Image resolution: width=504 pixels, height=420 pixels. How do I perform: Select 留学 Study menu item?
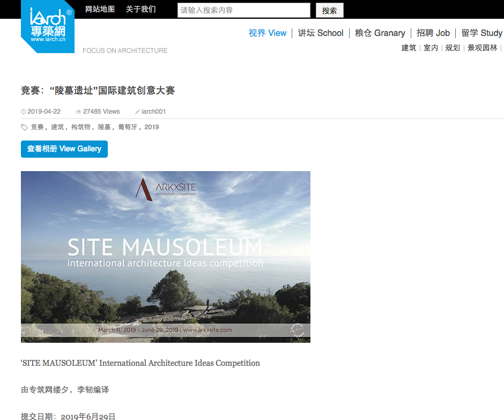coord(481,33)
